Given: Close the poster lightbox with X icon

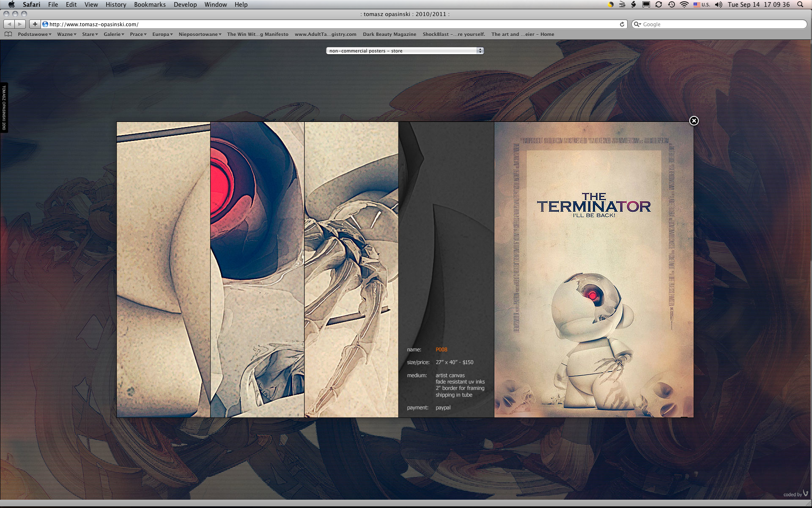Looking at the screenshot, I should (x=694, y=121).
